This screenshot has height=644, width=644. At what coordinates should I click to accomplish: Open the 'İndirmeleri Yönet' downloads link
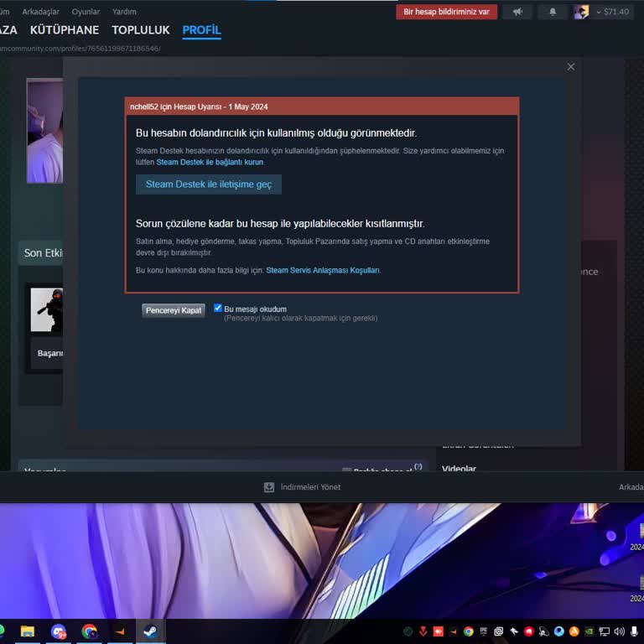310,487
